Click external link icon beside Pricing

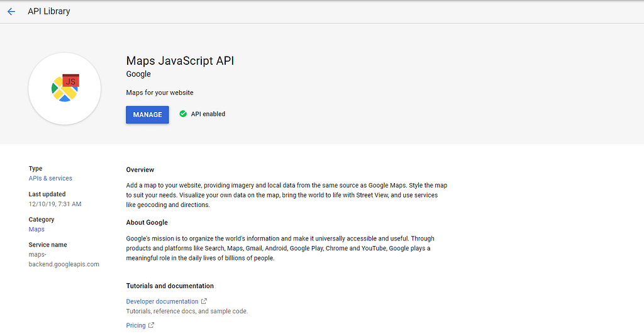[x=151, y=325]
